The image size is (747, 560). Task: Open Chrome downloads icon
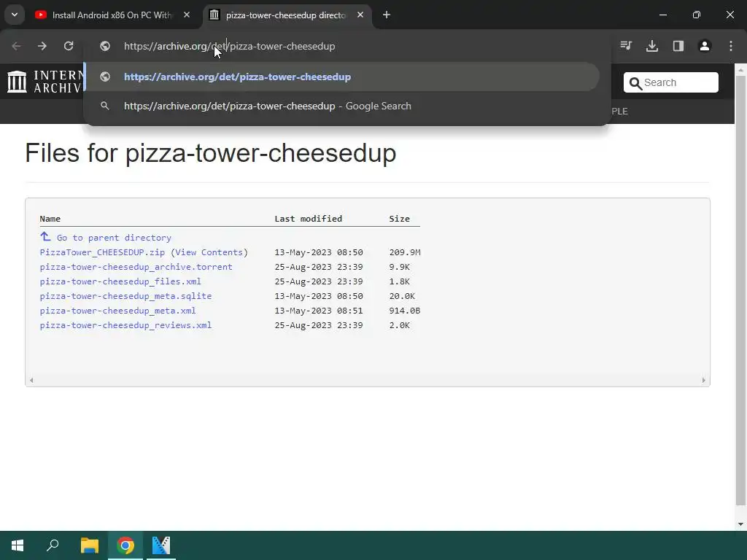652,46
